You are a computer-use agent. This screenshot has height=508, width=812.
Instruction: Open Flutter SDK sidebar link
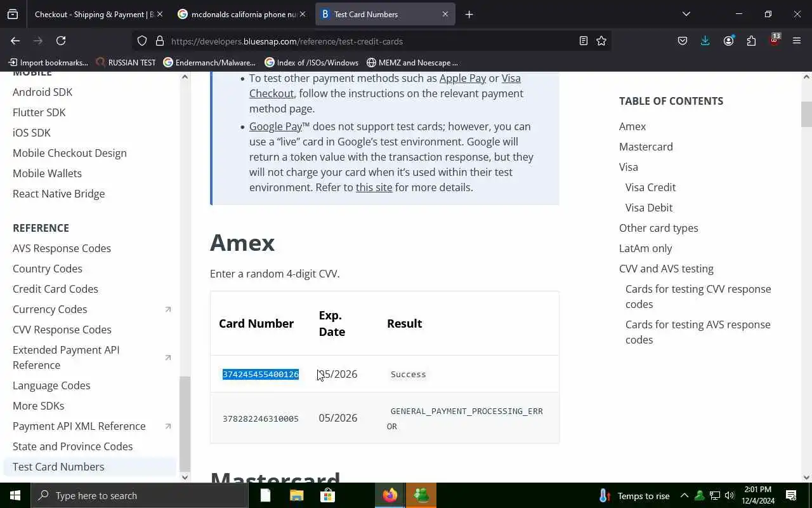[39, 112]
